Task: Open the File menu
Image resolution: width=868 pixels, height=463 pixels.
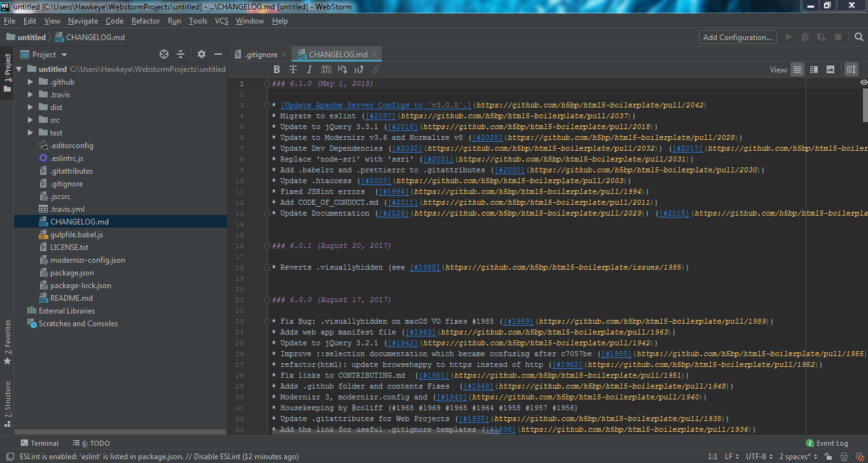Action: (10, 21)
